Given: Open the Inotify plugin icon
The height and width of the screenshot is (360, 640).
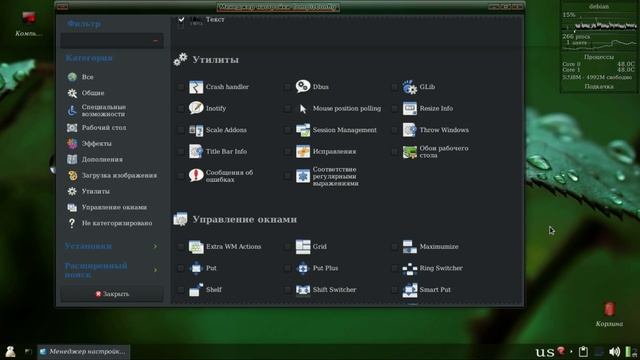Looking at the screenshot, I should point(196,108).
